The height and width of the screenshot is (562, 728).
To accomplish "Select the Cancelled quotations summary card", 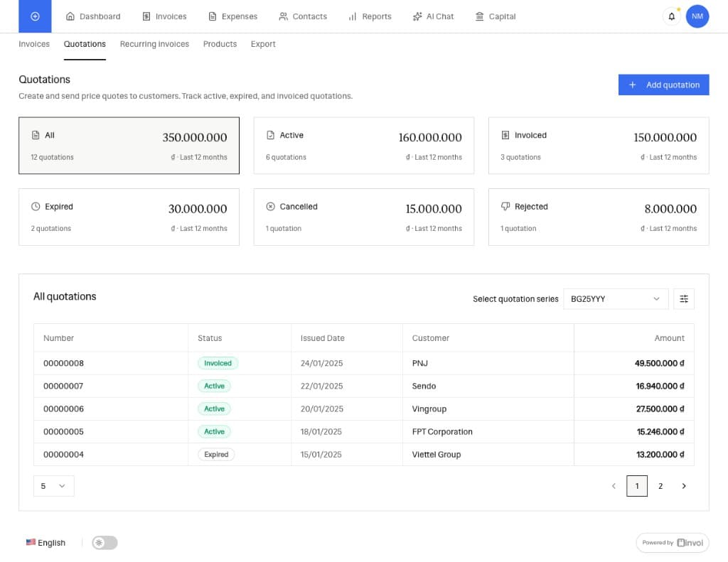I will [x=363, y=217].
